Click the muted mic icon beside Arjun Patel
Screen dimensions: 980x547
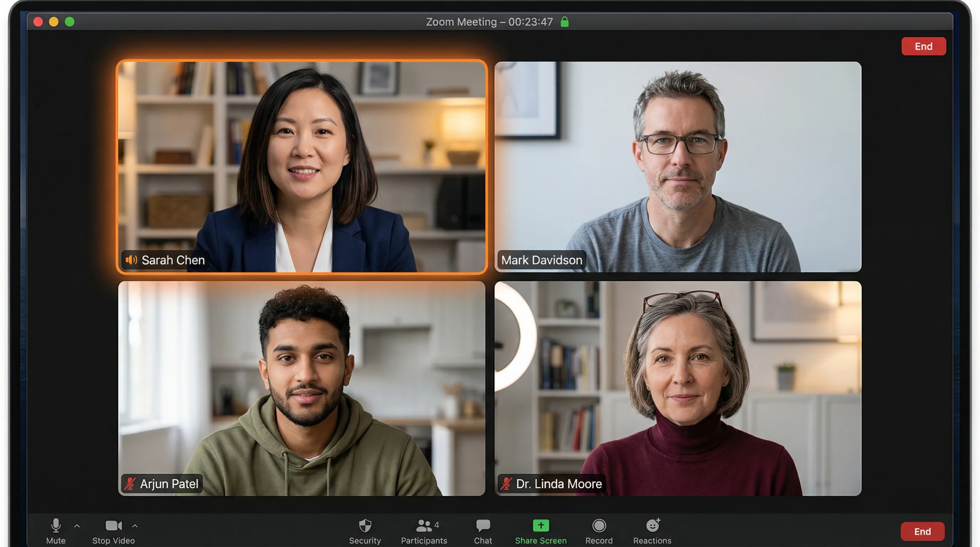(130, 484)
